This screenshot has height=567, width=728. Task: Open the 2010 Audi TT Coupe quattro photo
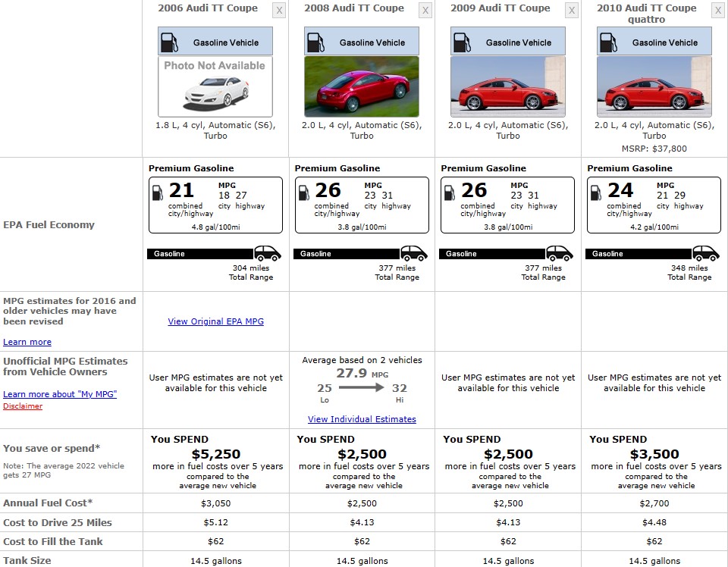tap(654, 86)
